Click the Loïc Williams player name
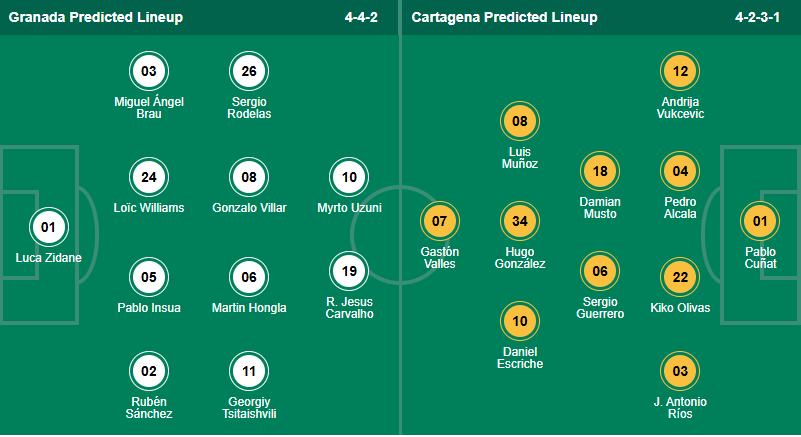 click(149, 208)
